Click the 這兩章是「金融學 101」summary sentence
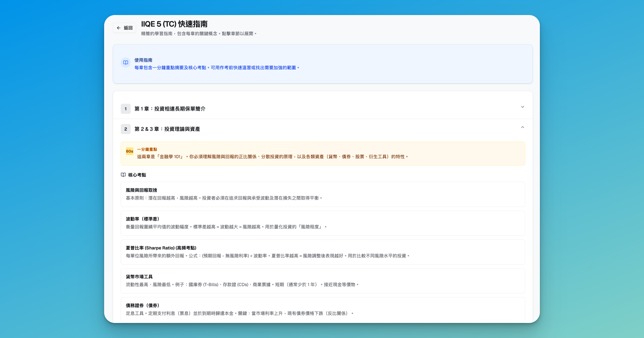Viewport: 644px width, 338px height. (273, 157)
